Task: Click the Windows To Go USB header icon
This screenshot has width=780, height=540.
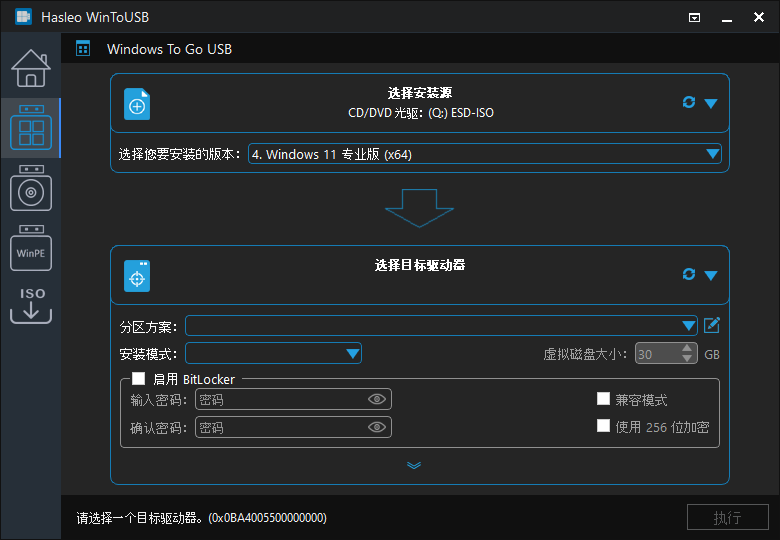Action: 83,49
